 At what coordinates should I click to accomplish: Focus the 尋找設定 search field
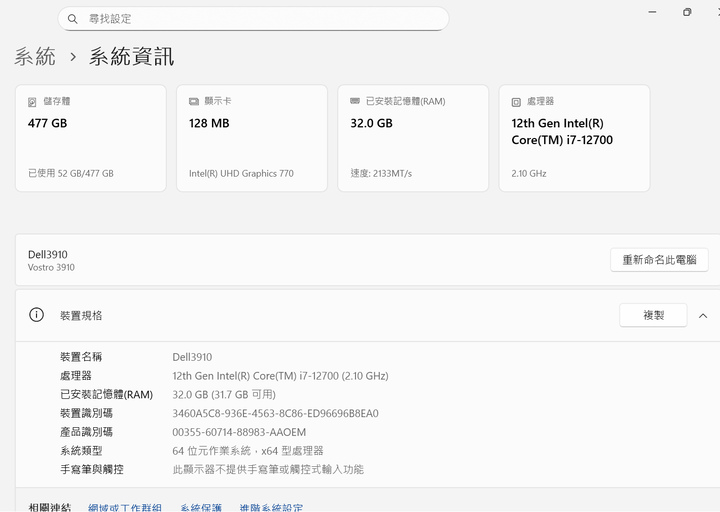click(x=253, y=19)
